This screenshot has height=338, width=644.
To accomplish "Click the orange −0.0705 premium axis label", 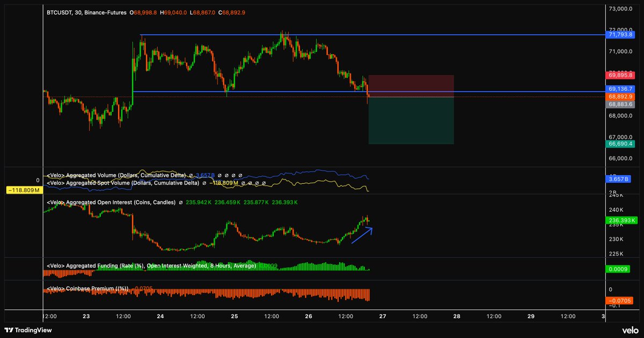I will [x=620, y=300].
